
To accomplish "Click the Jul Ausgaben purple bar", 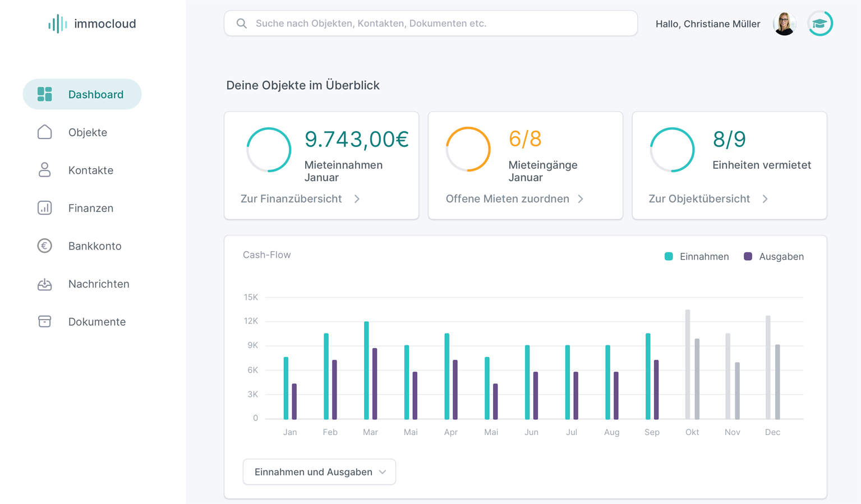I will click(x=576, y=395).
